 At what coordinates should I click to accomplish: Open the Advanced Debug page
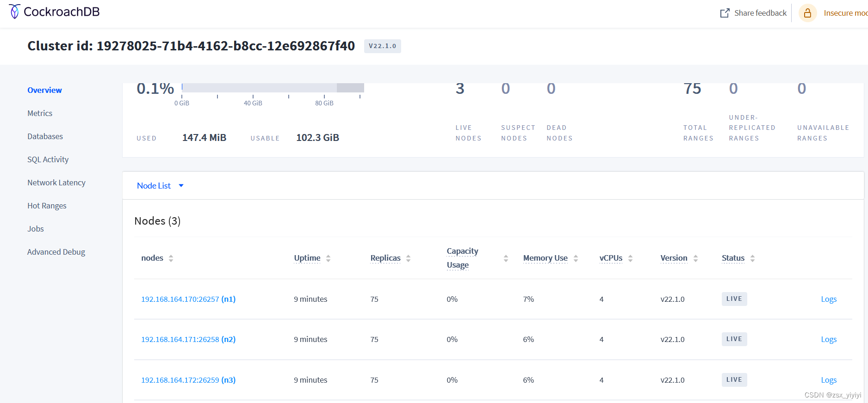pyautogui.click(x=56, y=252)
